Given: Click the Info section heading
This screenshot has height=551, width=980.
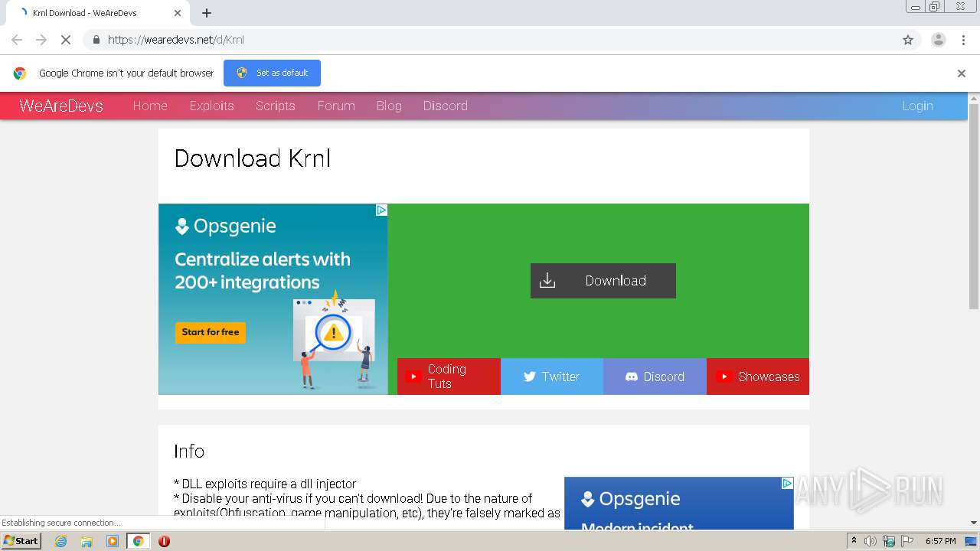Looking at the screenshot, I should click(189, 451).
